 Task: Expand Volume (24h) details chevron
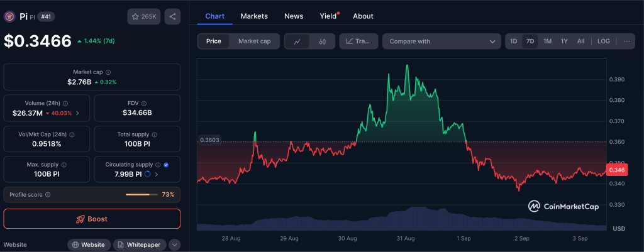[x=78, y=113]
